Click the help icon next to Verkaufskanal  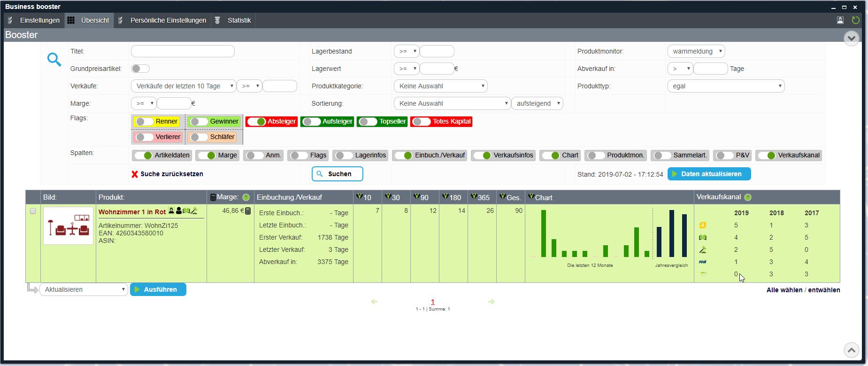pos(748,197)
